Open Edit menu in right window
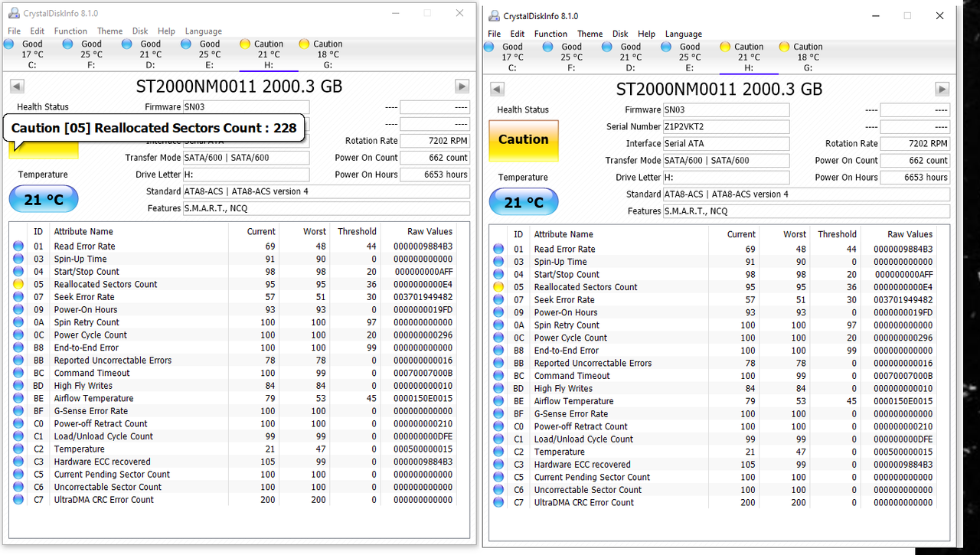The image size is (980, 555). (518, 34)
